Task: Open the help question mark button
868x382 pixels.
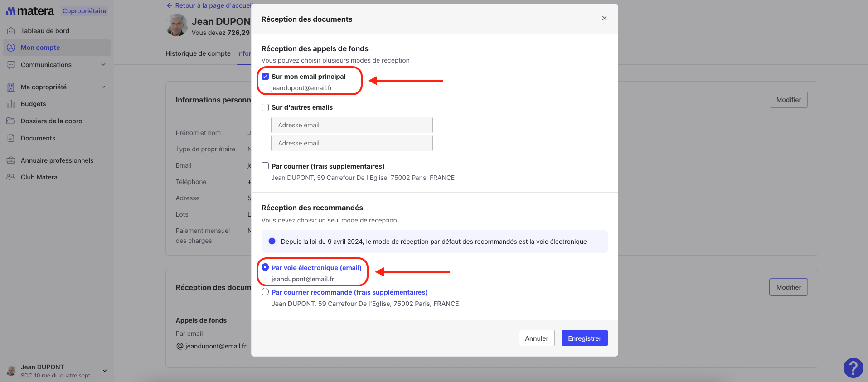Action: [853, 367]
